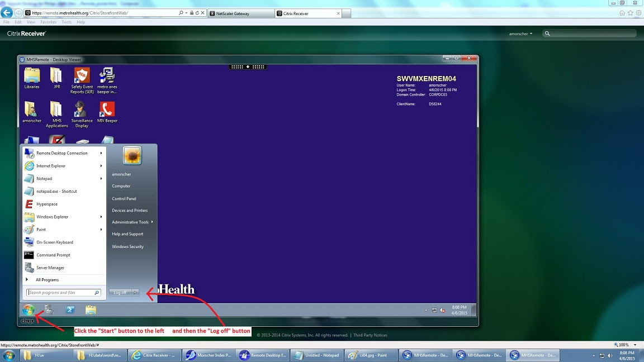This screenshot has width=644, height=362.
Task: Click search magnifier in Start menu
Action: point(97,293)
